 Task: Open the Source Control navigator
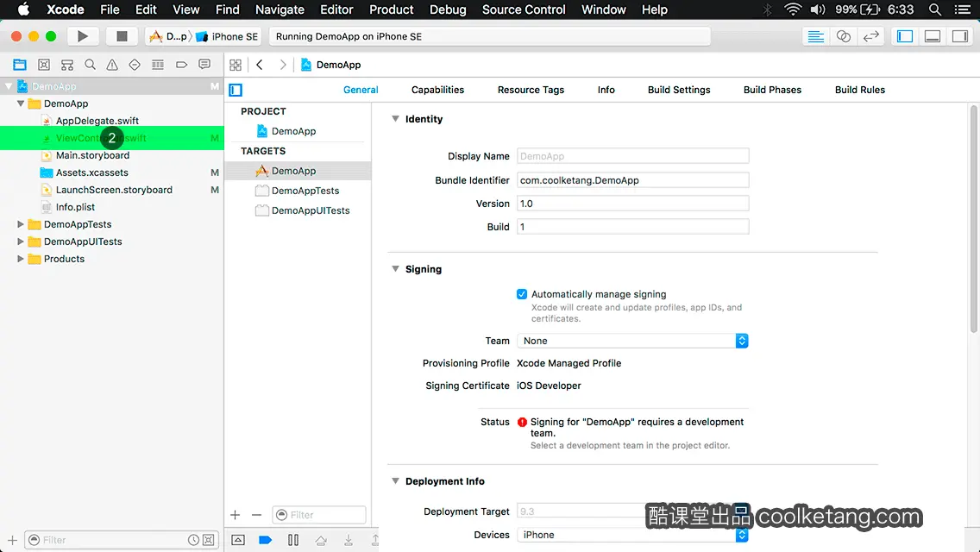point(44,65)
